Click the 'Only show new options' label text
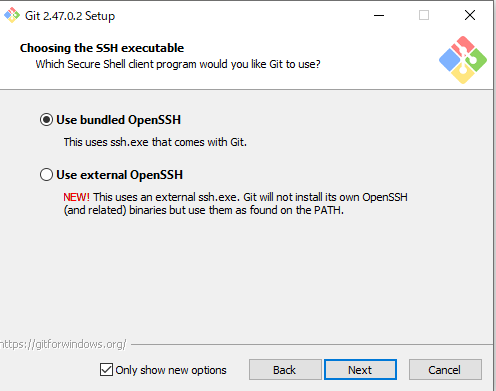496x391 pixels. [171, 370]
